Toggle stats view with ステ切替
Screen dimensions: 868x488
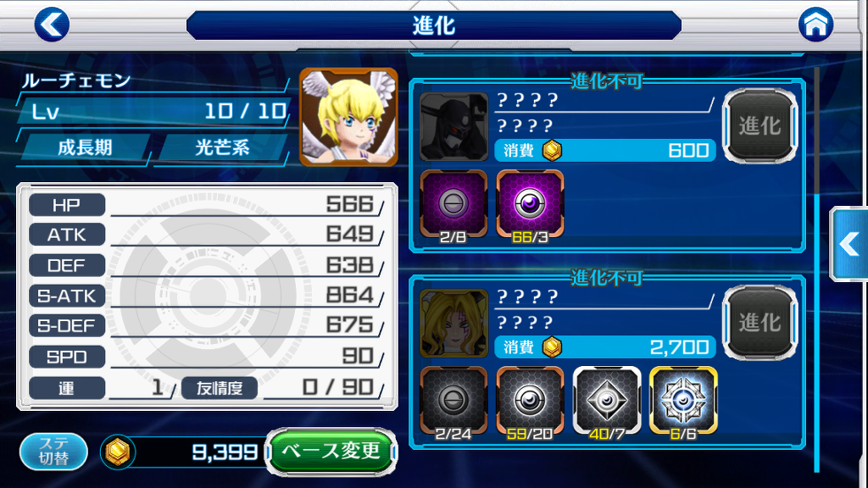[x=53, y=452]
